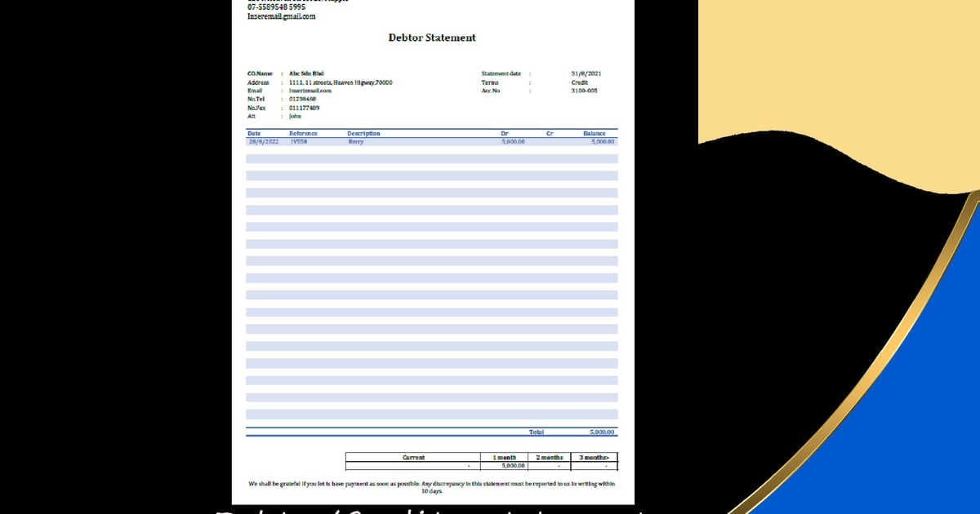Image resolution: width=980 pixels, height=514 pixels.
Task: Select the 28/8/2022 date cell
Action: click(263, 142)
